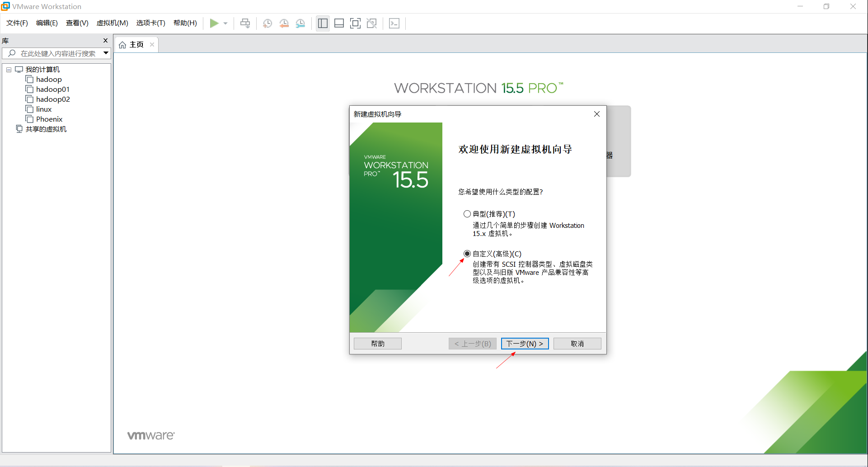Select the hadoop02 virtual machine
Image resolution: width=868 pixels, height=467 pixels.
click(x=53, y=99)
